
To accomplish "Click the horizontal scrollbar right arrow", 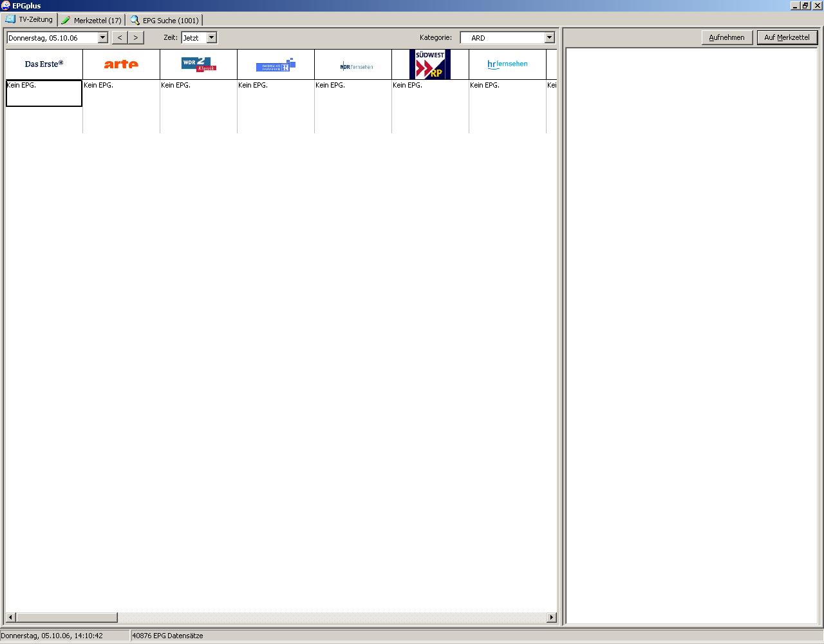I will click(551, 618).
